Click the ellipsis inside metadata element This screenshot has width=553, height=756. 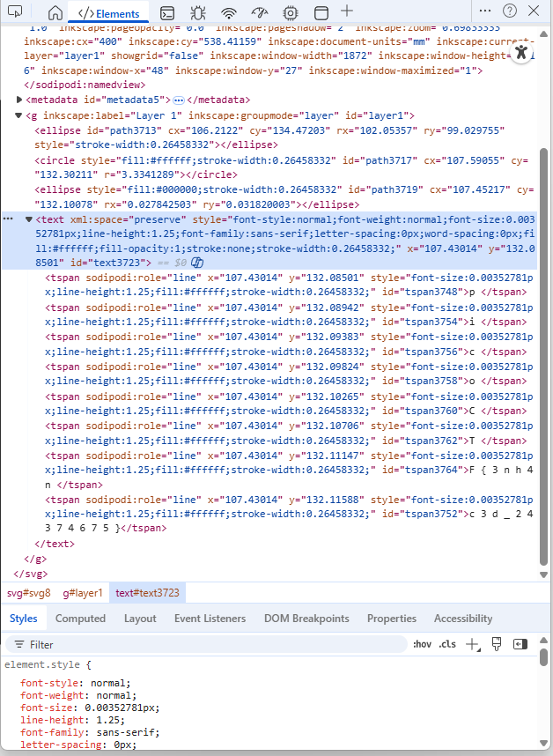(x=179, y=100)
